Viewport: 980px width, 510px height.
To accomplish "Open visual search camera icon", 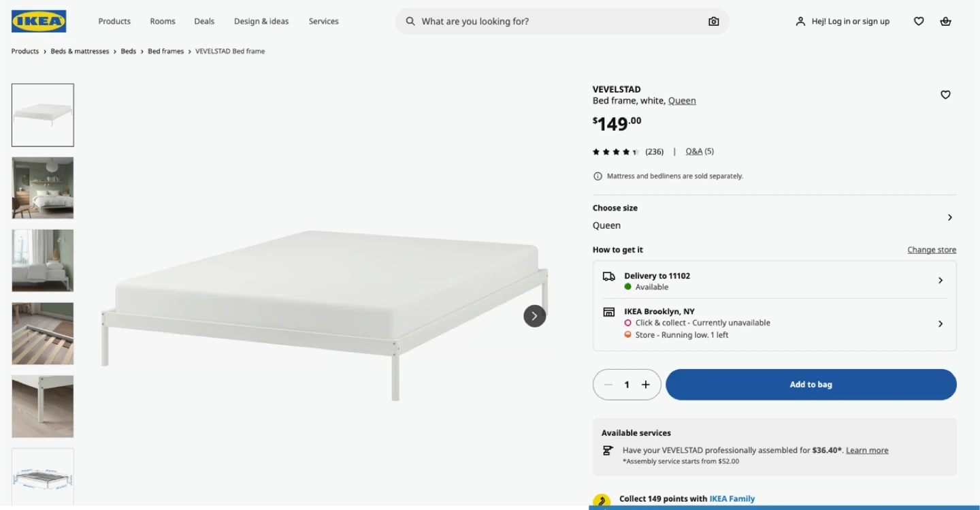I will pos(713,21).
